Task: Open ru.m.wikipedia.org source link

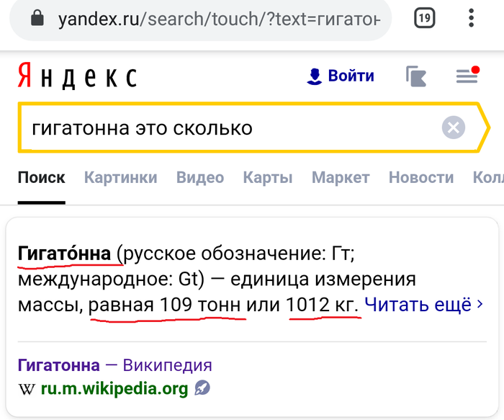Action: (114, 389)
